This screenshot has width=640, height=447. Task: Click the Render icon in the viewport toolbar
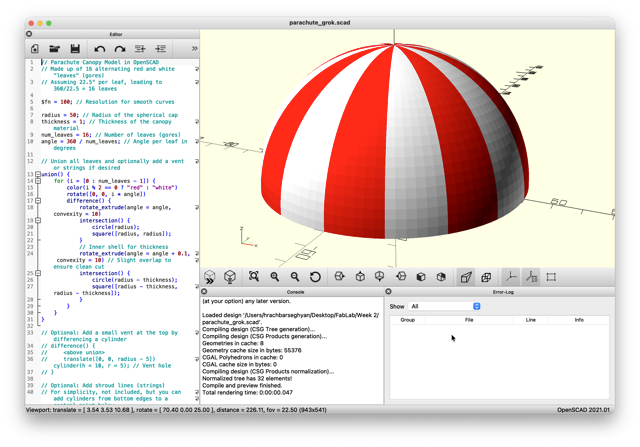[x=230, y=277]
